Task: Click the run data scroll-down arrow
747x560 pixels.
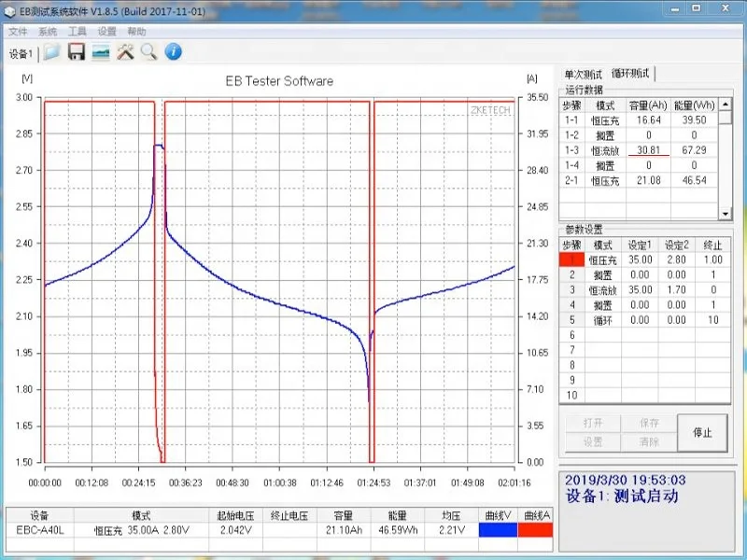Action: click(726, 214)
